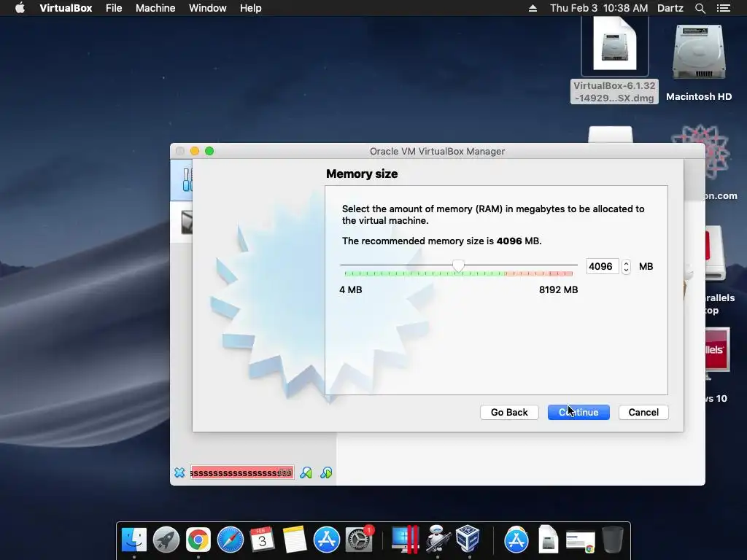
Task: Open App Store icon right of Dock divider
Action: tap(516, 540)
